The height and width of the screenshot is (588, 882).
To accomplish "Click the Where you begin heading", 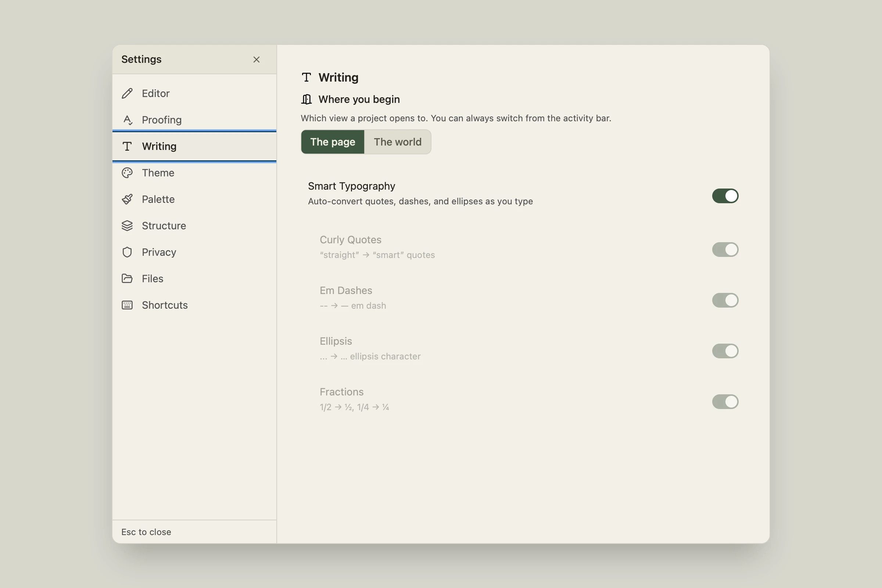I will coord(359,99).
